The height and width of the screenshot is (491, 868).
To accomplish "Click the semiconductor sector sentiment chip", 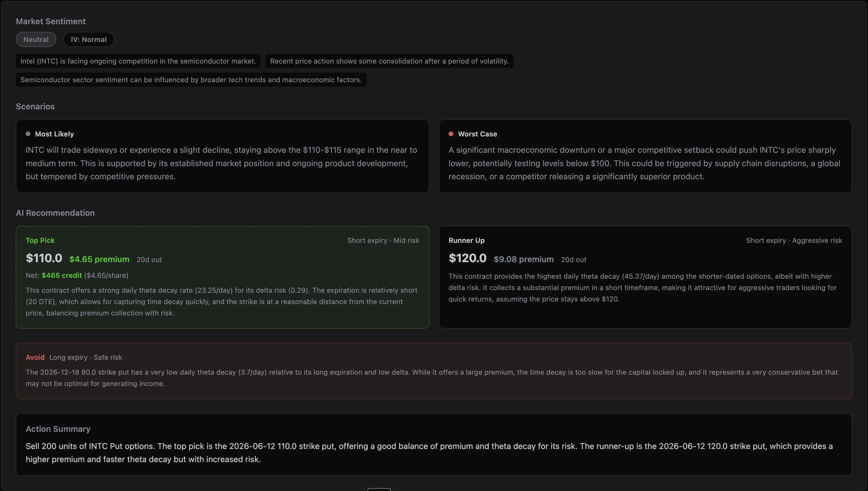I will pos(191,80).
